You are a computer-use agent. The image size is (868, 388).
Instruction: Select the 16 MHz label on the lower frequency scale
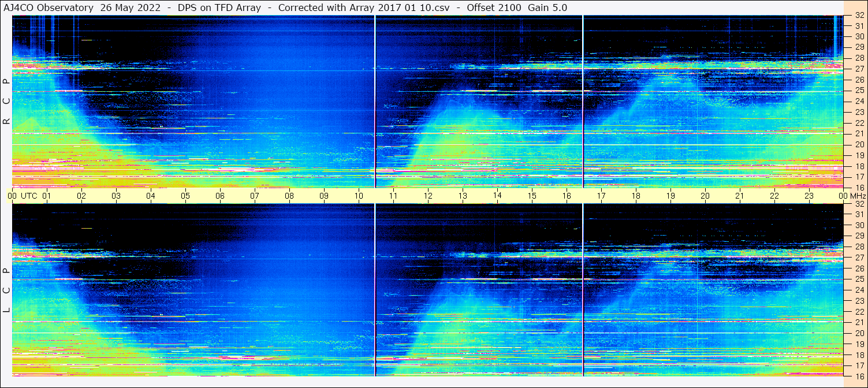[x=859, y=376]
